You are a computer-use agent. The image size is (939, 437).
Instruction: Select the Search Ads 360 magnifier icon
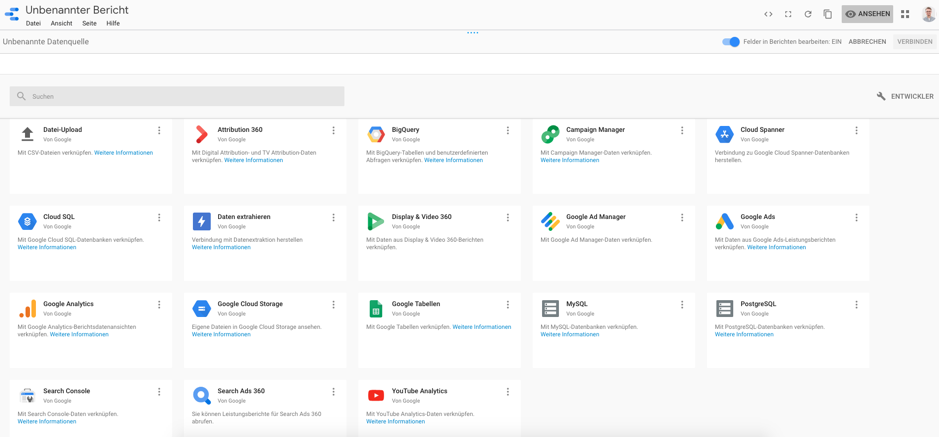pyautogui.click(x=201, y=396)
